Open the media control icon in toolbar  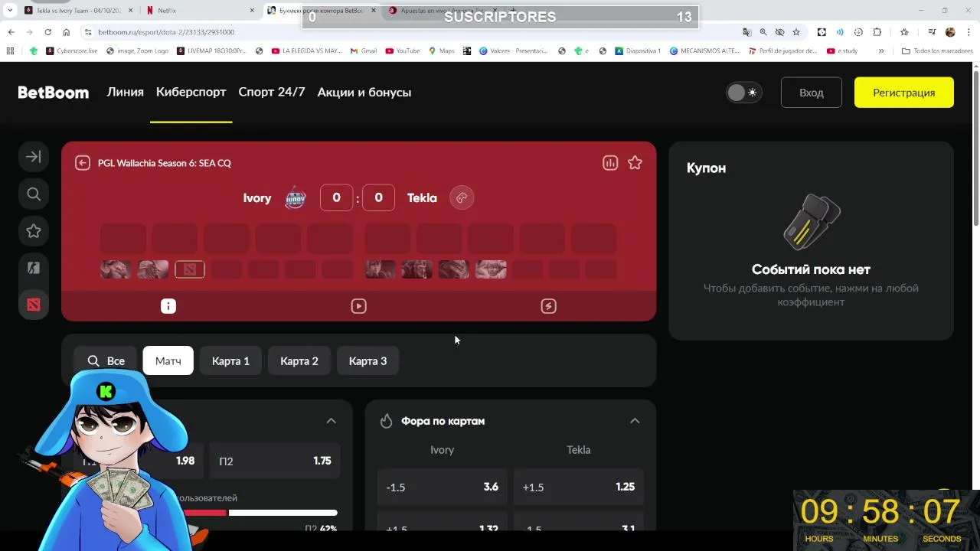click(x=932, y=32)
